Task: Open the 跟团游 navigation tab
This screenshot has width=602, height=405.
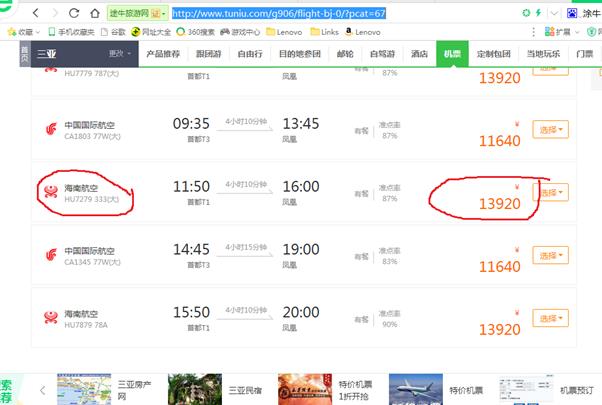Action: pyautogui.click(x=208, y=54)
